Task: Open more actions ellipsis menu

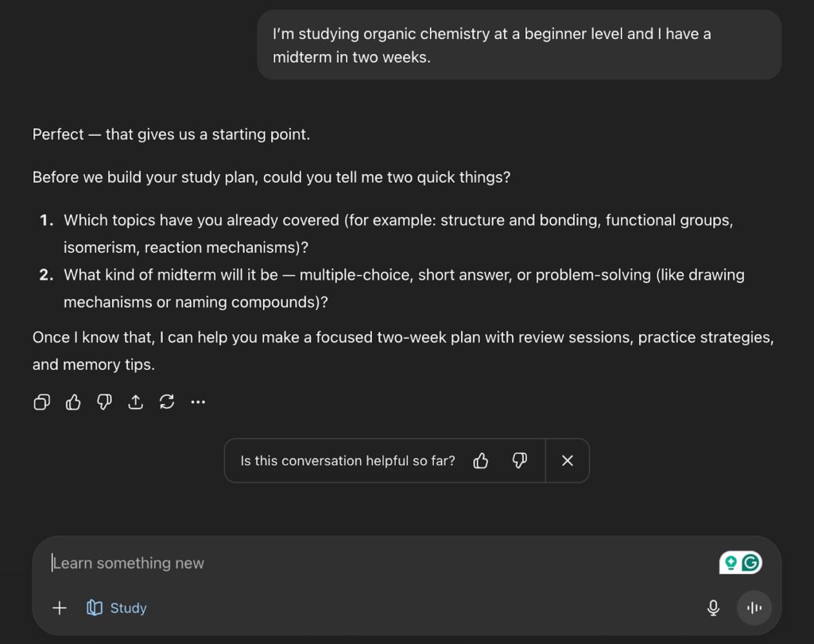Action: [x=198, y=402]
